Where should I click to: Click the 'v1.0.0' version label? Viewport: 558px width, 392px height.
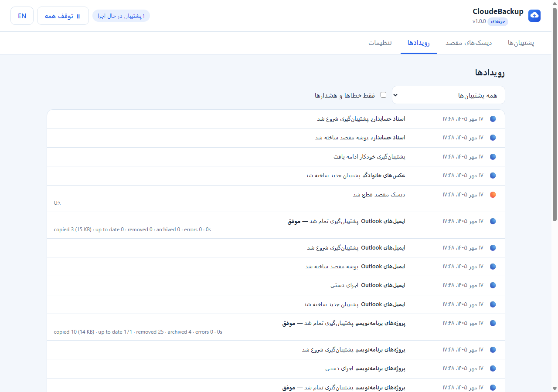tap(479, 21)
